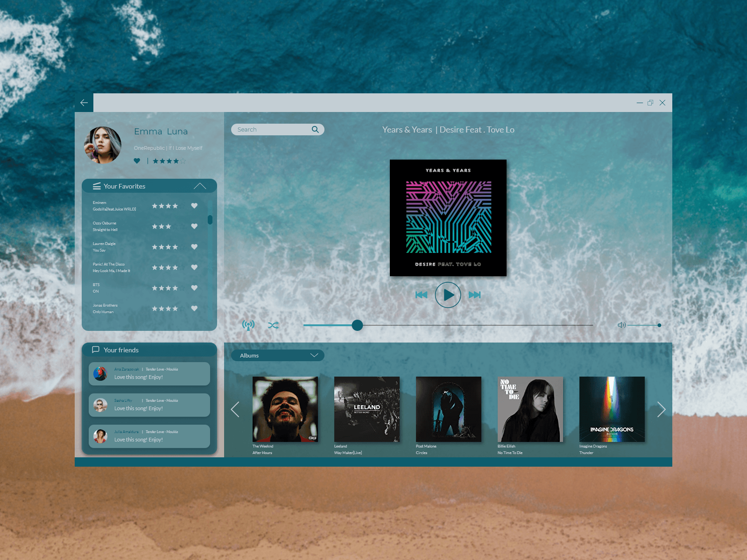Toggle heart for Ozzy Osburne song
The width and height of the screenshot is (747, 560).
pyautogui.click(x=194, y=226)
